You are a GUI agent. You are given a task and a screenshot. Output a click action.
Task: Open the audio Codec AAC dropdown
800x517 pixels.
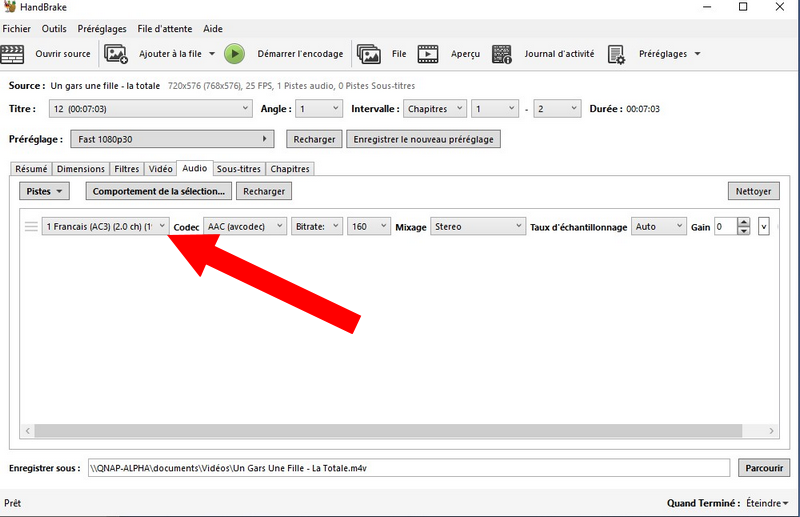(245, 227)
